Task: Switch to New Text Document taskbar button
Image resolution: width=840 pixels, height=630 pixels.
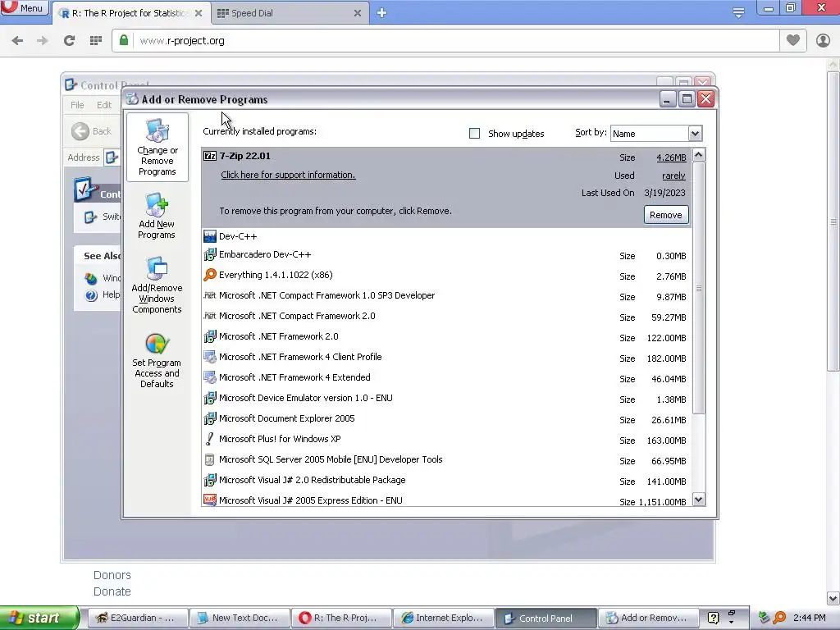Action: pyautogui.click(x=240, y=618)
